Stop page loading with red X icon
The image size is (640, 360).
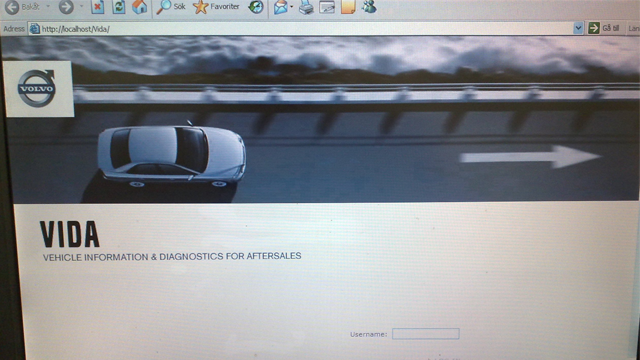click(98, 7)
